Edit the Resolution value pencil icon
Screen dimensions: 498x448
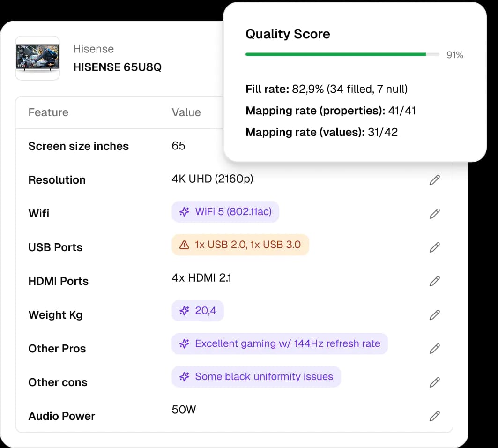435,180
